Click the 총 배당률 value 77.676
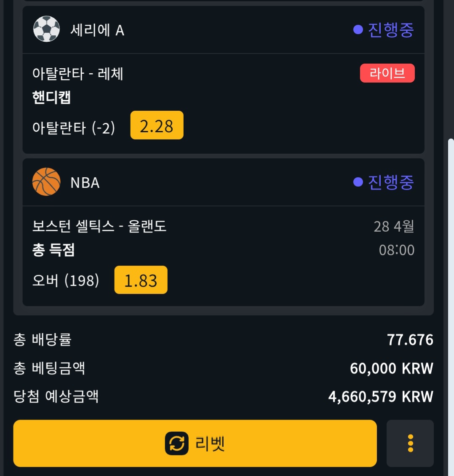Viewport: 454px width, 476px height. coord(410,340)
